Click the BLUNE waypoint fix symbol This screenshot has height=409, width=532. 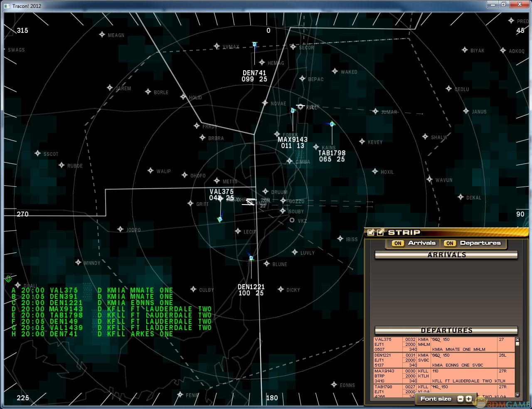[266, 264]
